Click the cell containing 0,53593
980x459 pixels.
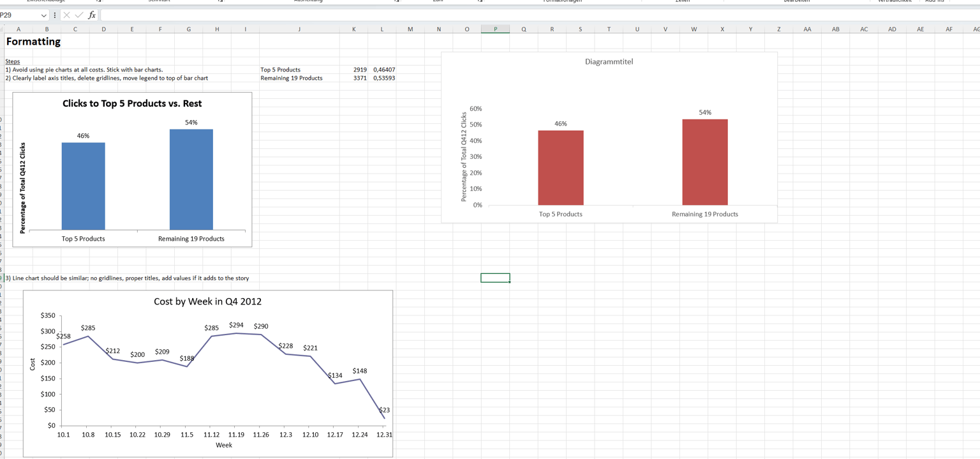pyautogui.click(x=383, y=78)
